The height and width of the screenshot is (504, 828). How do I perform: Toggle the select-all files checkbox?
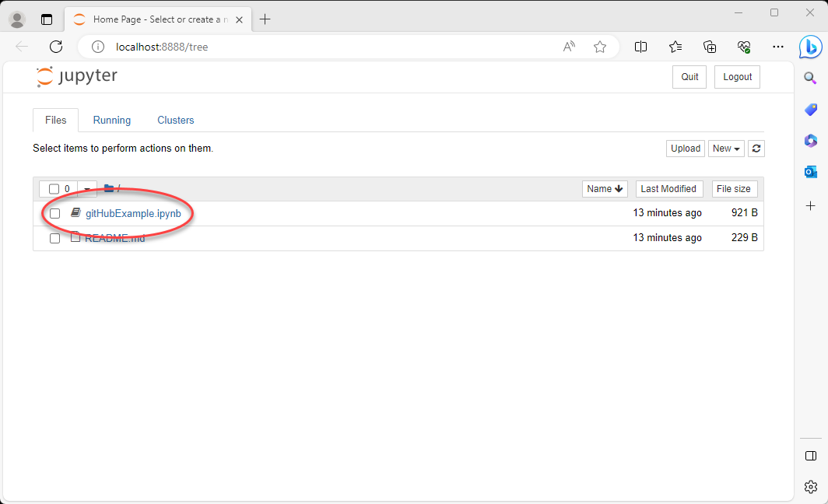coord(54,189)
